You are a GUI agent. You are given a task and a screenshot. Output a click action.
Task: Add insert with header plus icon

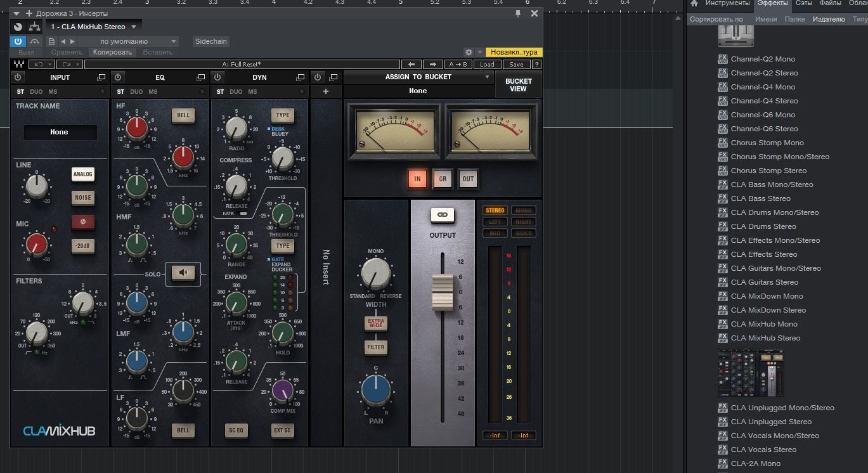coord(29,13)
